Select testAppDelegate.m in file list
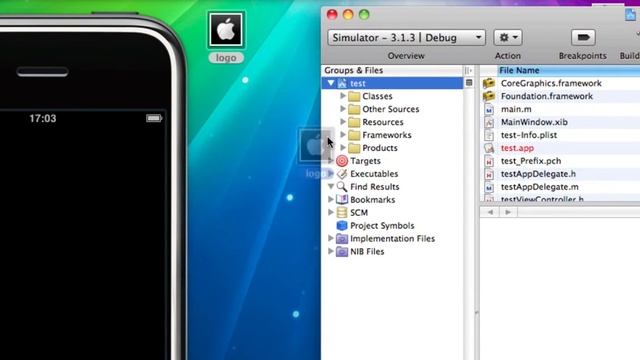The image size is (640, 360). tap(539, 187)
